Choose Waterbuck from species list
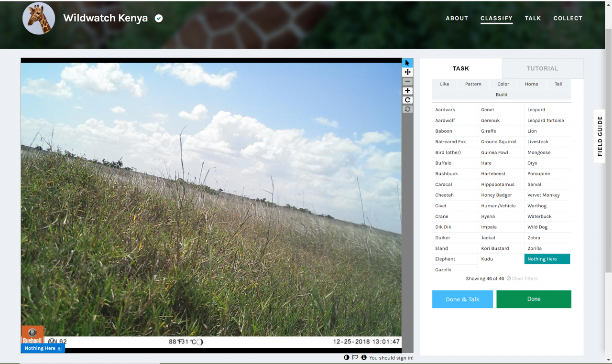The image size is (612, 364). (547, 216)
